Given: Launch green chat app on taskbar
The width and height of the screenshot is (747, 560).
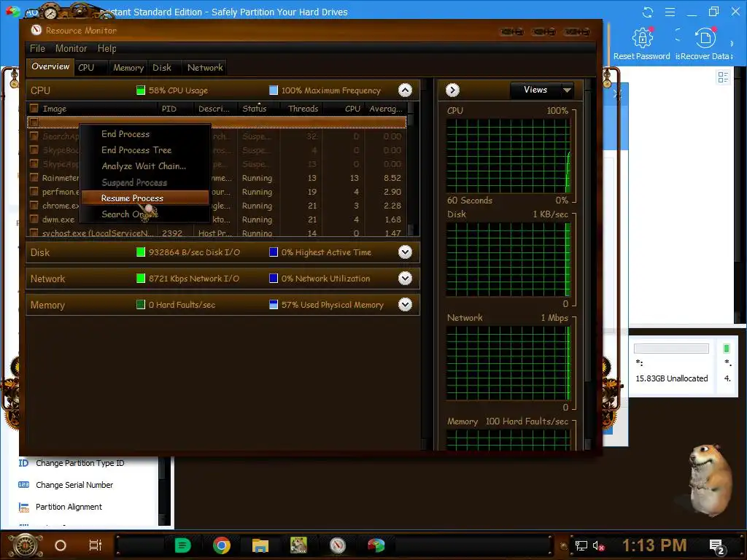Looking at the screenshot, I should click(182, 545).
